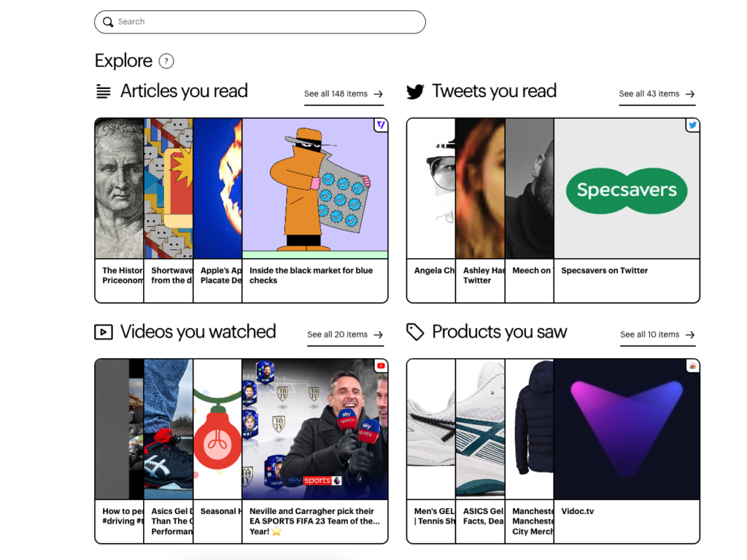Open the Vidoc.tv purple logo thumbnail
Image resolution: width=747 pixels, height=560 pixels.
click(627, 429)
